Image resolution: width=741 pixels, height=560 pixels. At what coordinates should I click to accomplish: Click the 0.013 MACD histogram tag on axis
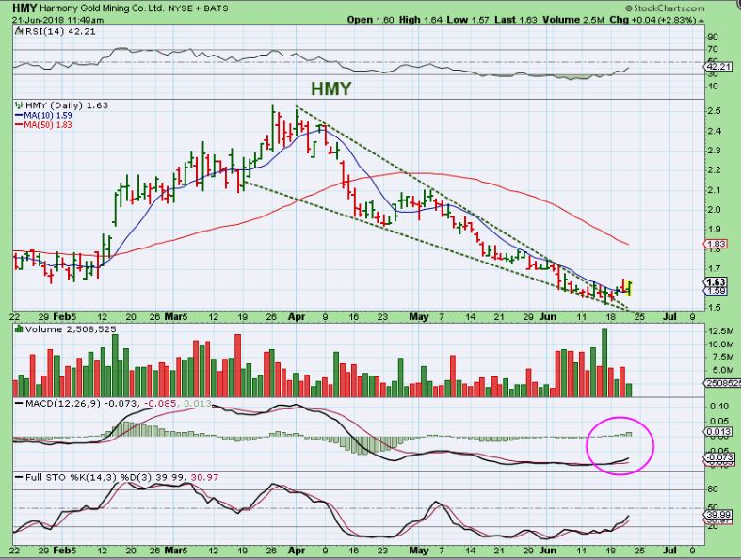pos(718,431)
